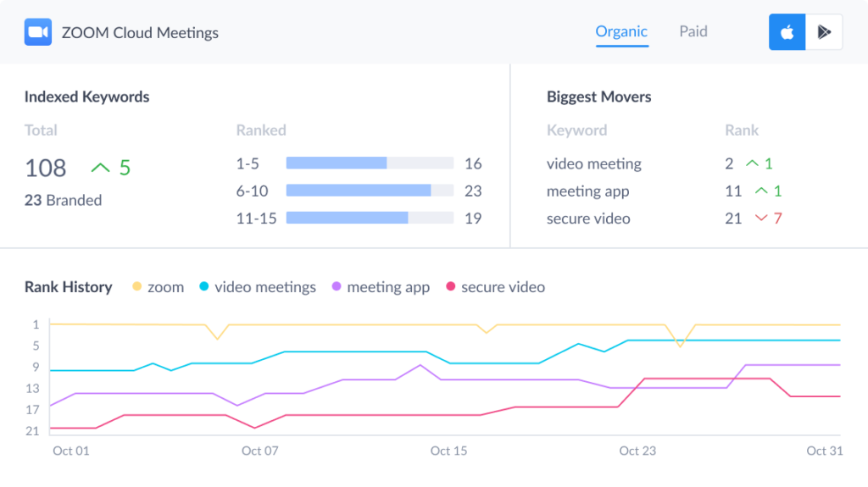Click the 1-5 ranked progress bar
The width and height of the screenshot is (868, 487).
coord(370,163)
